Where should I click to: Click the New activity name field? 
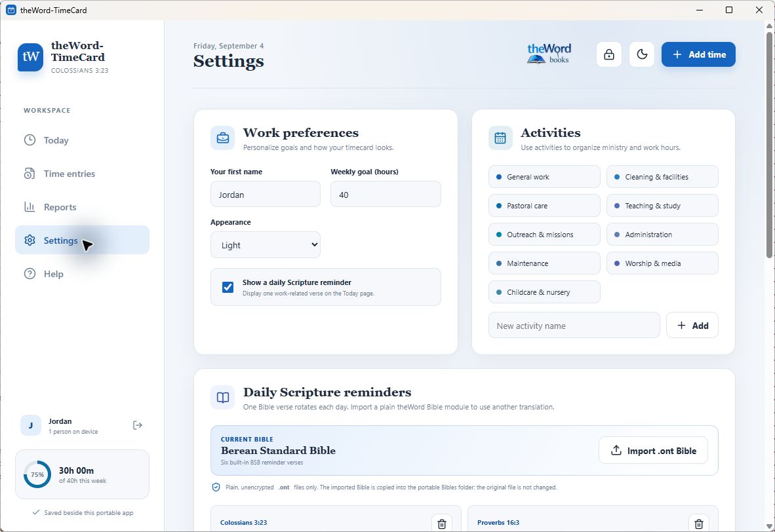point(574,326)
